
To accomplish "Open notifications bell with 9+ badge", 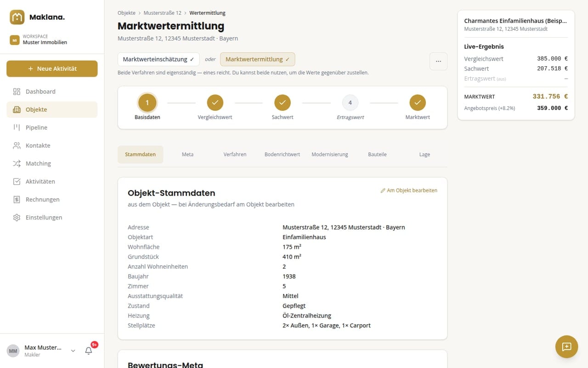I will pyautogui.click(x=89, y=351).
